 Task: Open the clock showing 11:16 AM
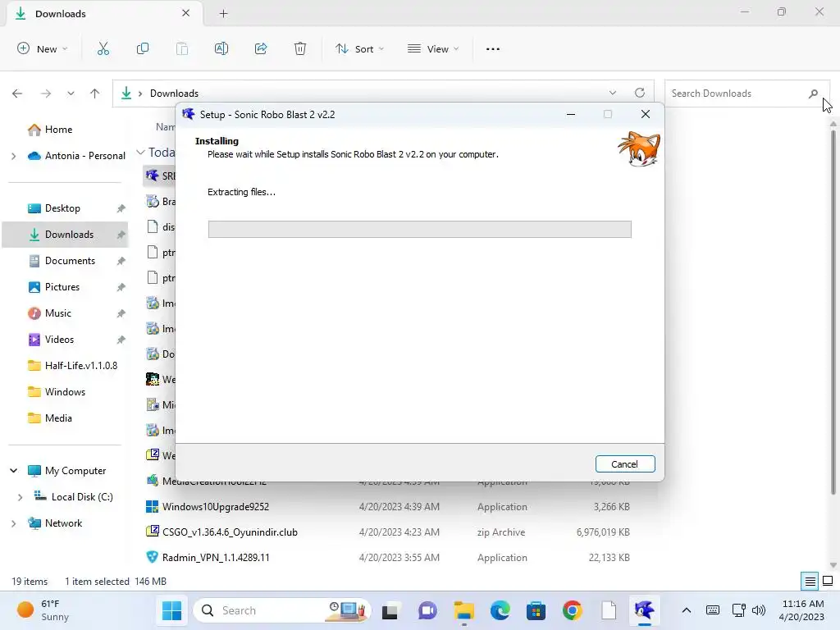[x=801, y=610]
